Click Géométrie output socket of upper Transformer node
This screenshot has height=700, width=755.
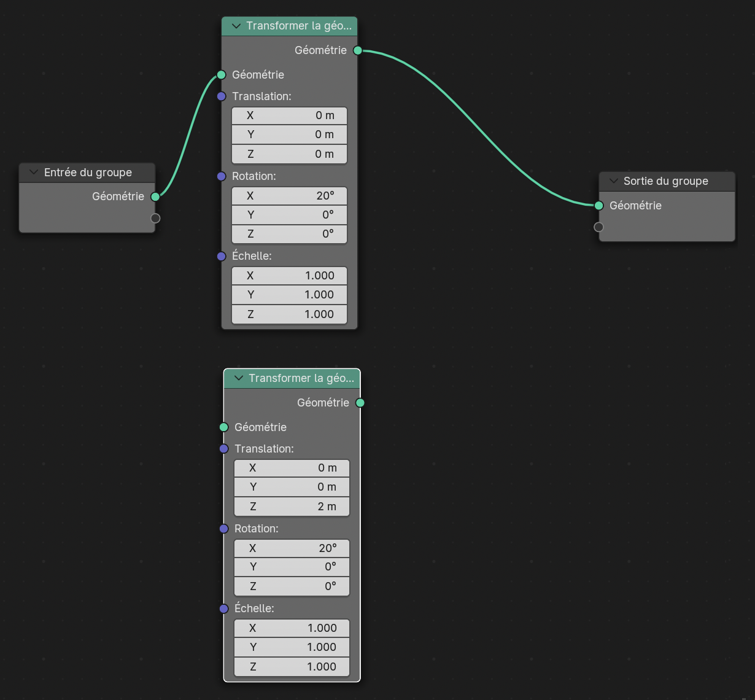pos(358,50)
